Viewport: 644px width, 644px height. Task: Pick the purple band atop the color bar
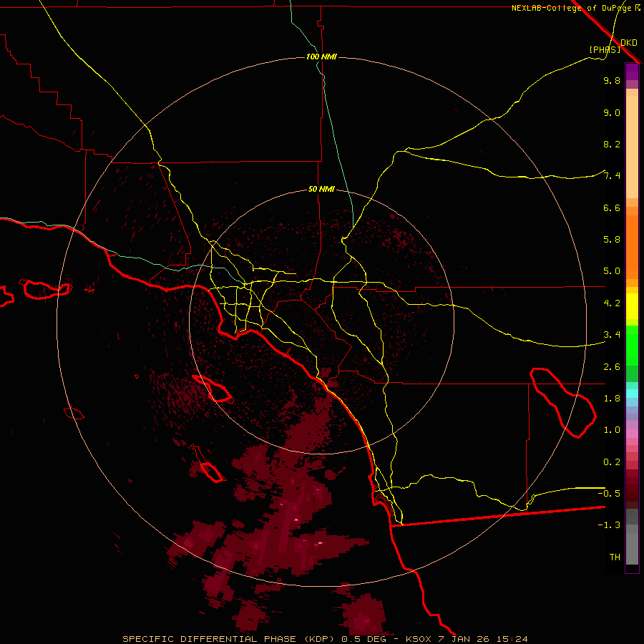click(x=632, y=72)
